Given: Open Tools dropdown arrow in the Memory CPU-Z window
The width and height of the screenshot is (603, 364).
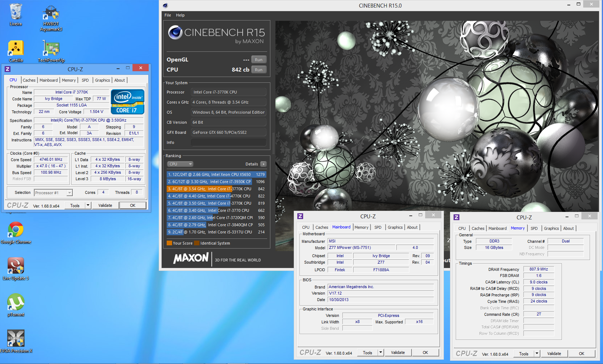Looking at the screenshot, I should [x=537, y=354].
